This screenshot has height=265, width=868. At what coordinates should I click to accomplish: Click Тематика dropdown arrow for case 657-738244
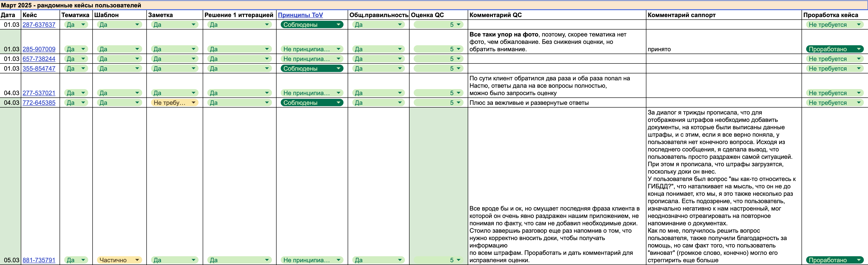[x=83, y=59]
